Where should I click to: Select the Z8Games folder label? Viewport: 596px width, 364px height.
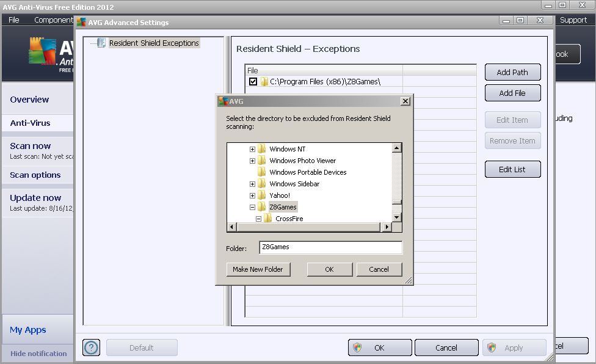pyautogui.click(x=283, y=206)
